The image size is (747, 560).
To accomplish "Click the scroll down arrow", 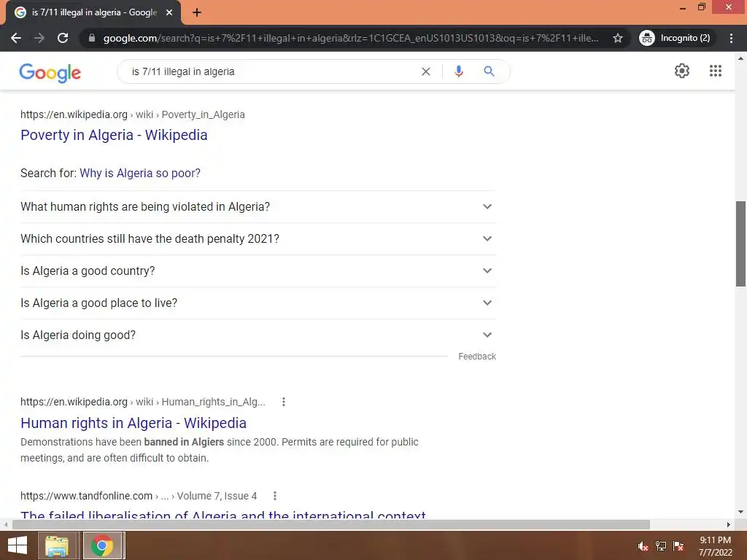I will point(740,512).
